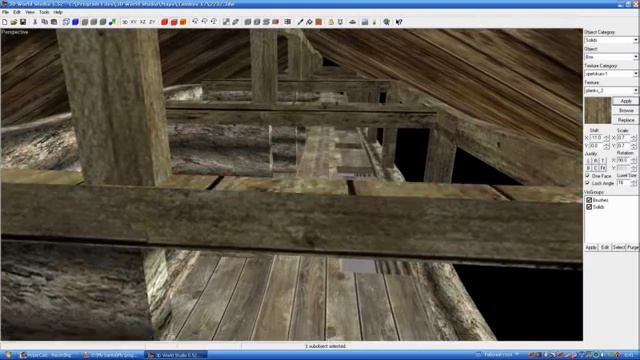Click the Replace texture button
This screenshot has height=360, width=640.
pos(626,120)
